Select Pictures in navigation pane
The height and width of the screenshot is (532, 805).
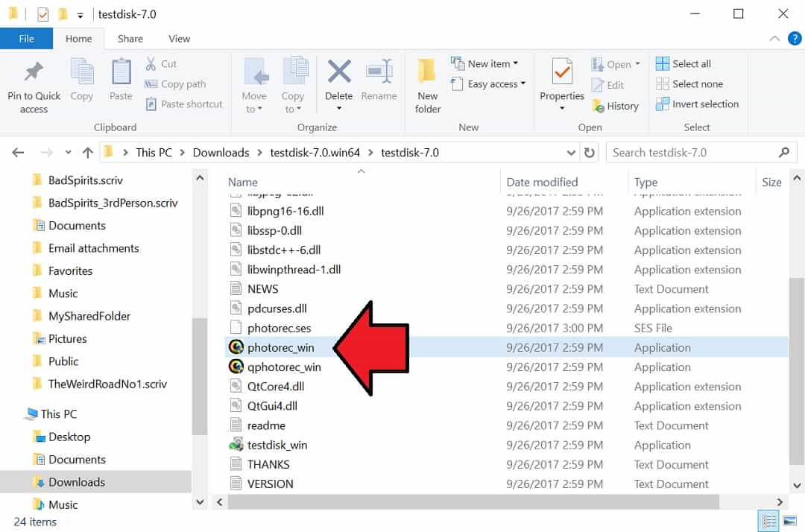click(x=67, y=338)
